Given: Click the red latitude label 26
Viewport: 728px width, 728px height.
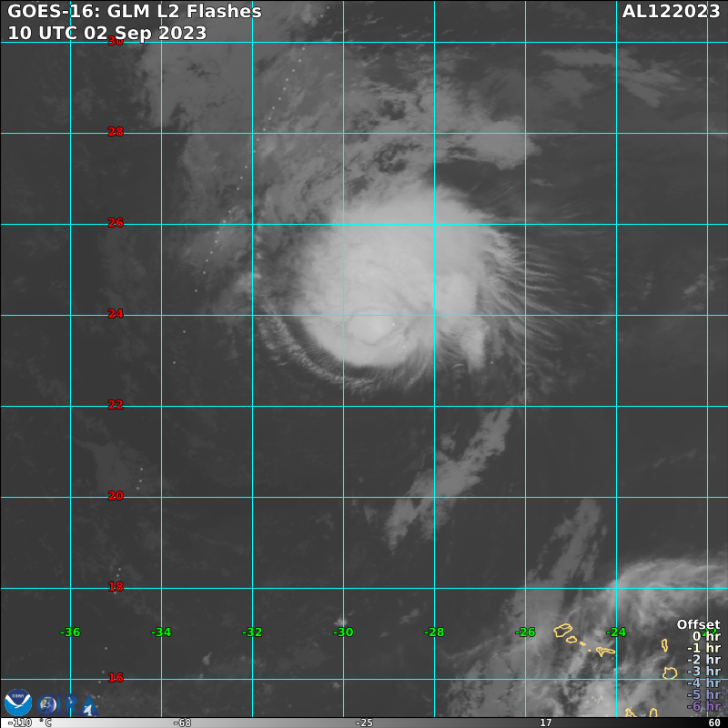Looking at the screenshot, I should tap(116, 223).
